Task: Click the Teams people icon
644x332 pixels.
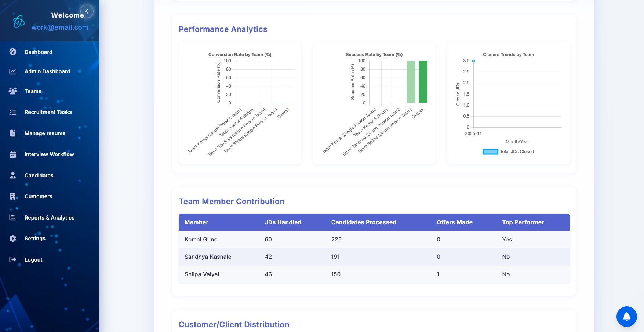Action: [13, 91]
